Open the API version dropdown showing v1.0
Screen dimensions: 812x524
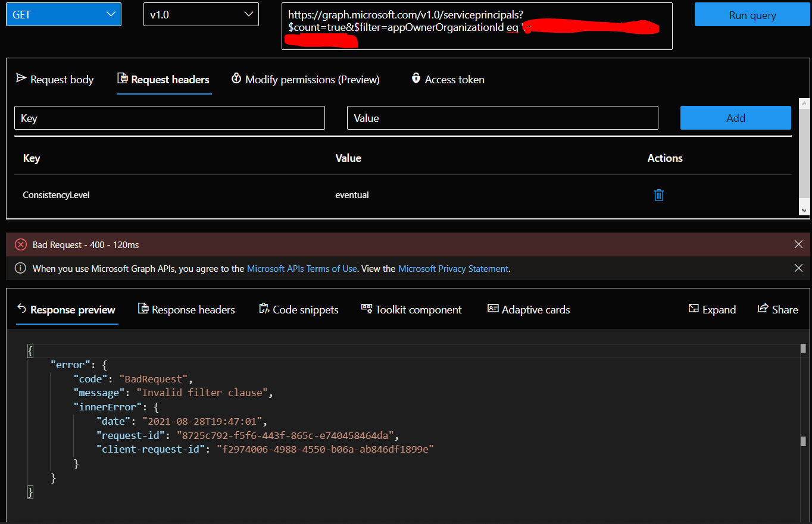click(201, 14)
